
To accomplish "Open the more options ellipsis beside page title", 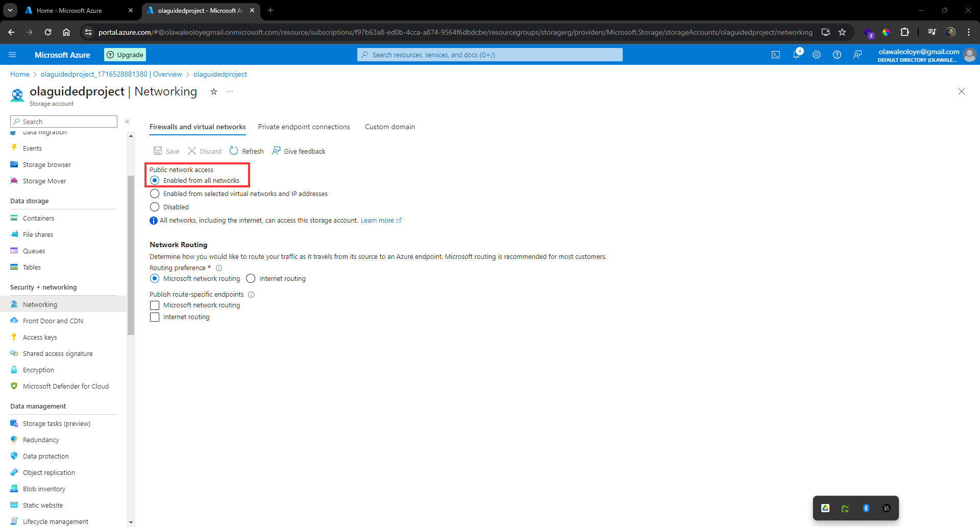I will click(x=230, y=91).
